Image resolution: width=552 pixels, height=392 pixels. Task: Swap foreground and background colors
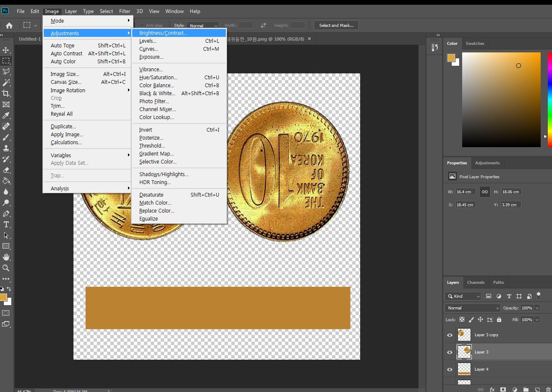(x=9, y=289)
